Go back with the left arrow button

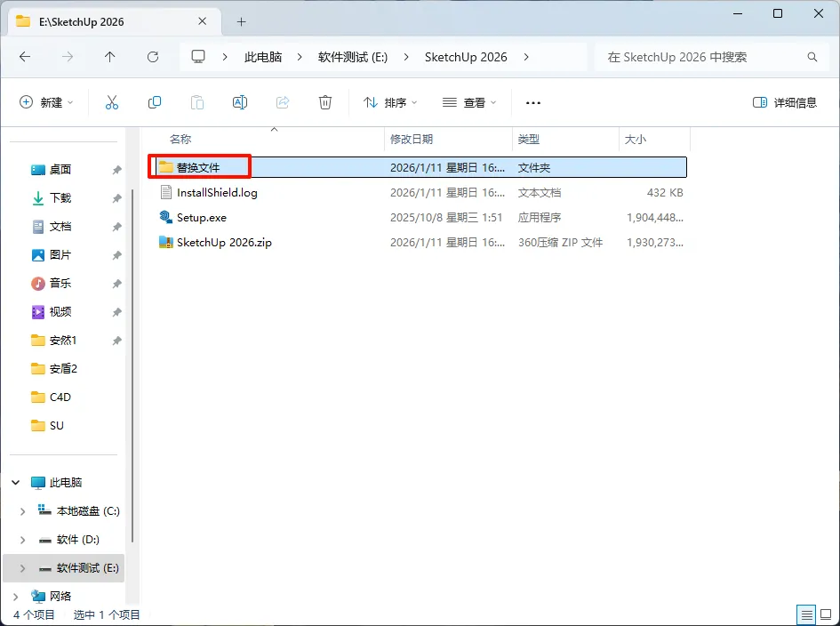[25, 57]
